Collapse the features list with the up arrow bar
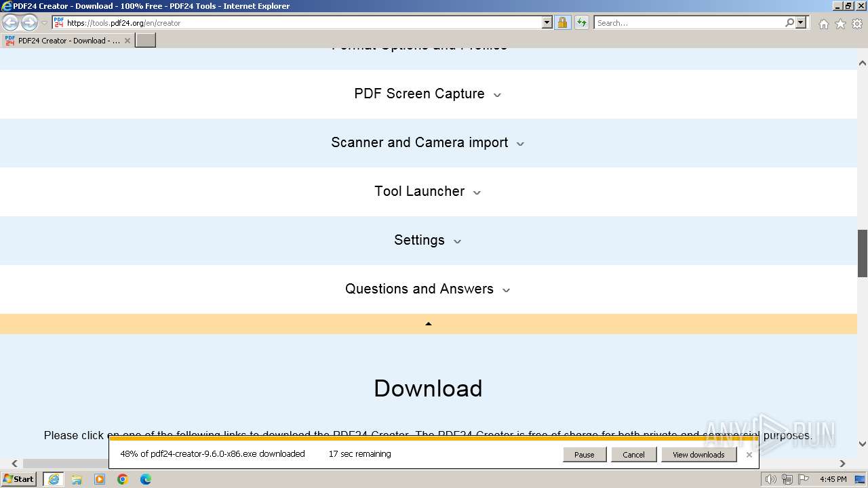The width and height of the screenshot is (868, 488). pyautogui.click(x=429, y=324)
